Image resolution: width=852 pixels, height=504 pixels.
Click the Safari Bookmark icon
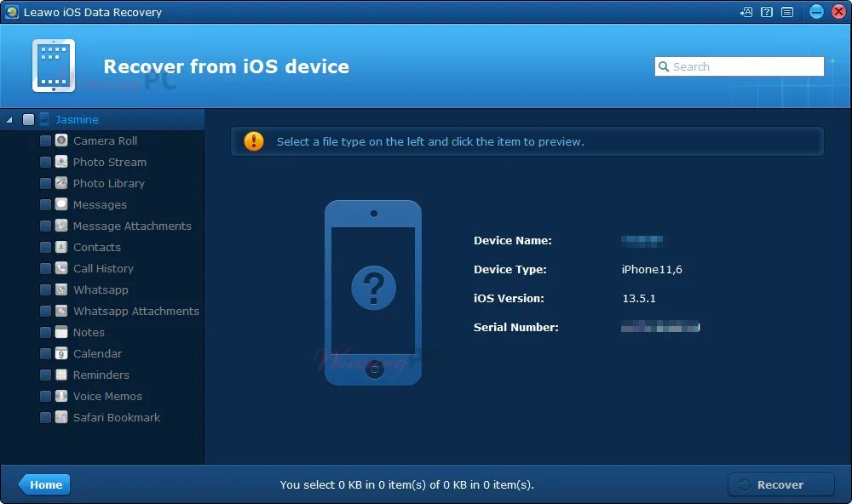tap(61, 417)
